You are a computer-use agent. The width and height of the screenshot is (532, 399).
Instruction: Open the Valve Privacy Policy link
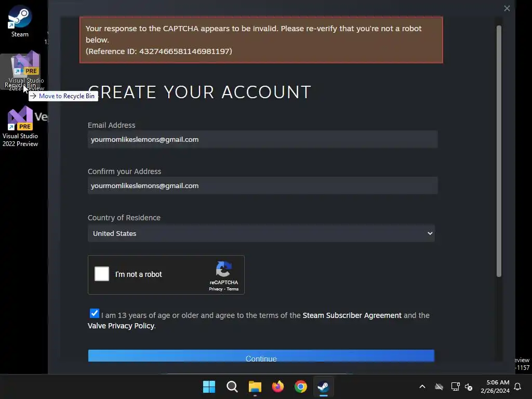pyautogui.click(x=121, y=326)
